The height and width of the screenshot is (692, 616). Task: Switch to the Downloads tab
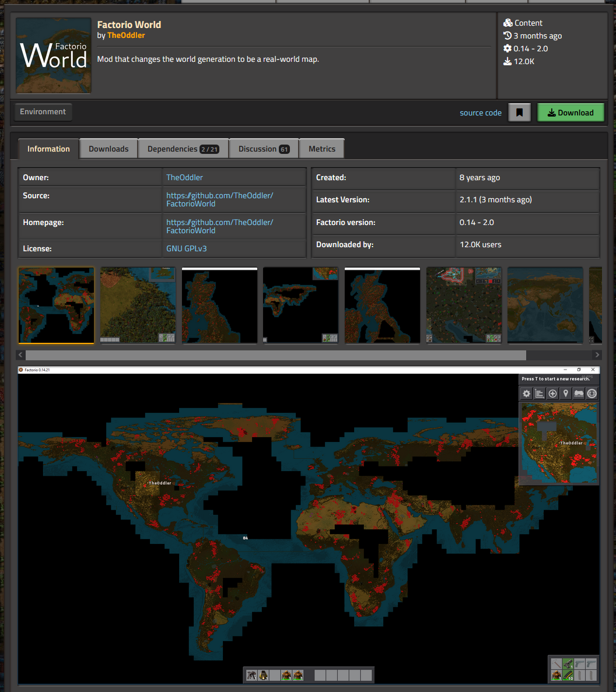(x=108, y=149)
